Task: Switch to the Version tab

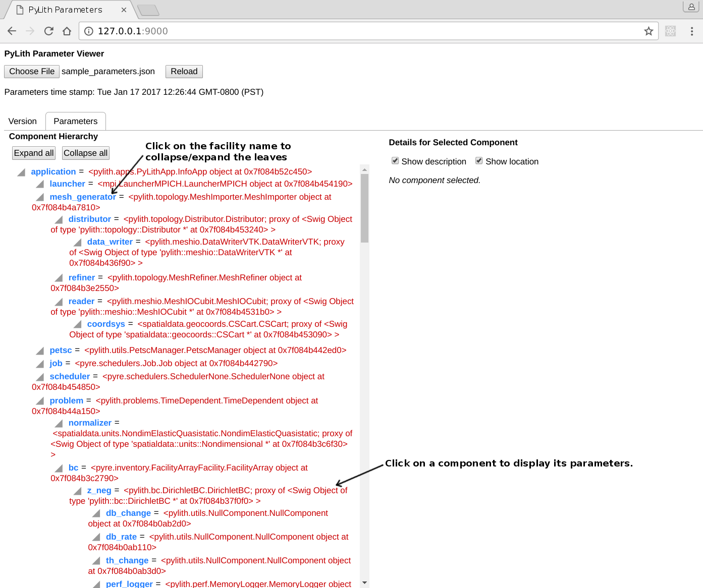Action: point(23,121)
